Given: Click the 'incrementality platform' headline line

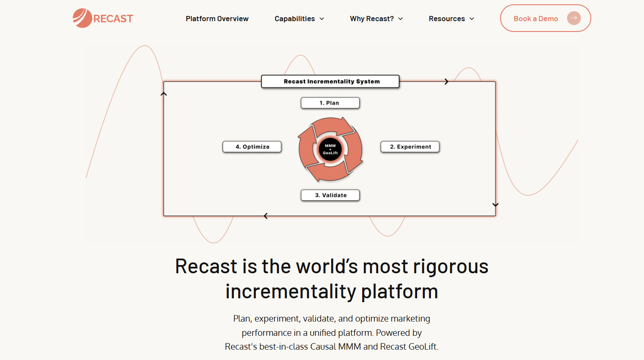Looking at the screenshot, I should 332,291.
